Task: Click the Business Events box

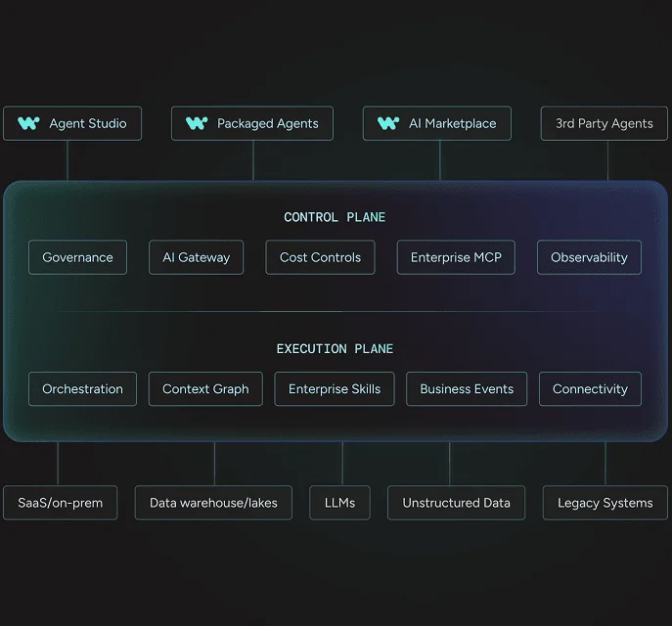Action: 467,388
